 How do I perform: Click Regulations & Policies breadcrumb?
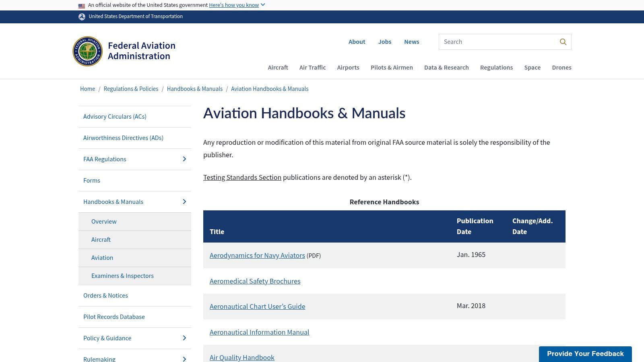click(131, 89)
